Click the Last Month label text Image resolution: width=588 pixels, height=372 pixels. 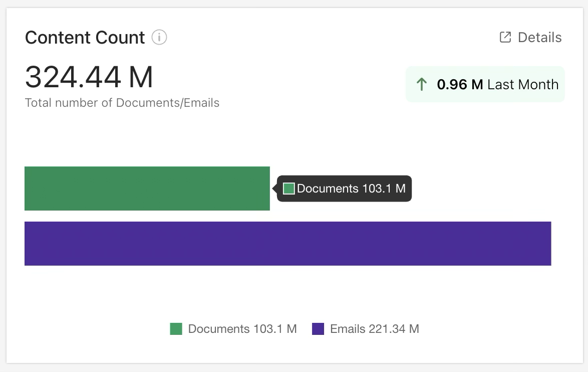[523, 84]
